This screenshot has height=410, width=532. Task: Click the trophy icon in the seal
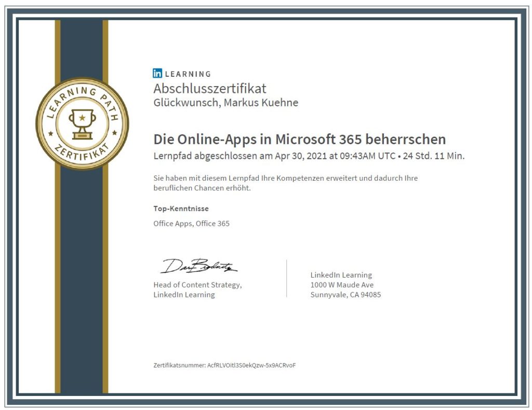(x=82, y=124)
